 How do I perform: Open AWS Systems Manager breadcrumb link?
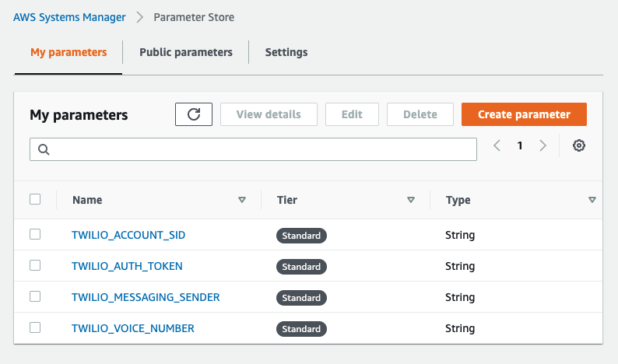click(69, 17)
